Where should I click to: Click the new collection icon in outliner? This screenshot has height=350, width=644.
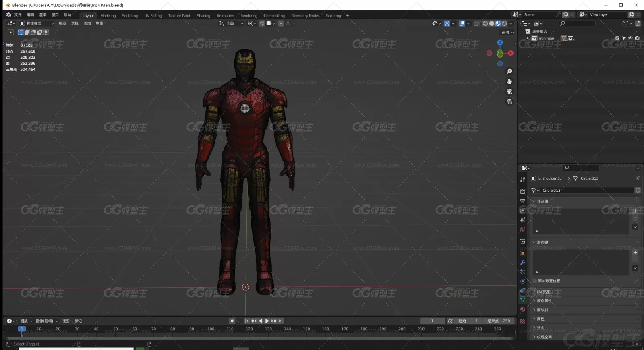click(638, 23)
